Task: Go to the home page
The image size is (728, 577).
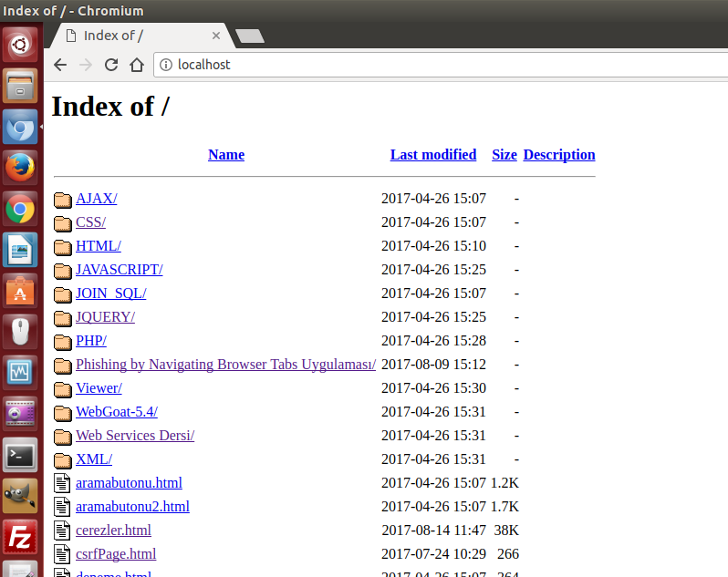Action: [137, 65]
